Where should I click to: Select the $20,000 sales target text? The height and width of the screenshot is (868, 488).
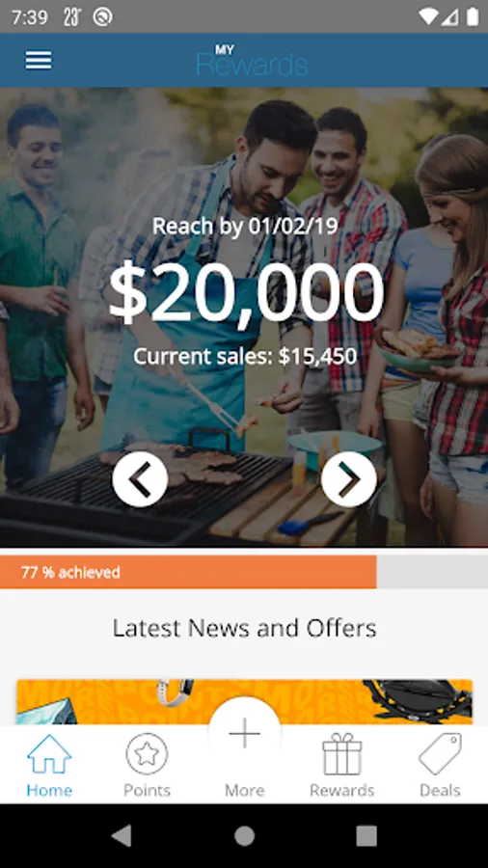[x=246, y=291]
